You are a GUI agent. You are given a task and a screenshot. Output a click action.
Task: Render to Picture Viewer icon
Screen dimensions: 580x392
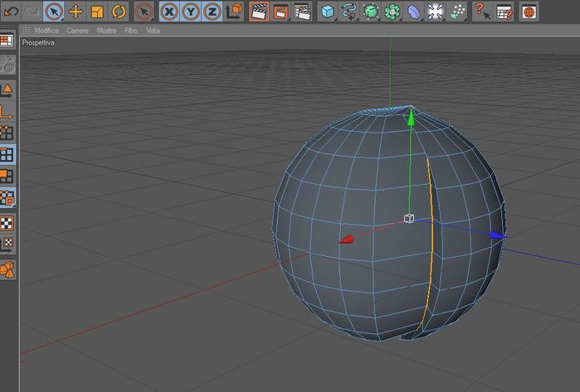(280, 12)
